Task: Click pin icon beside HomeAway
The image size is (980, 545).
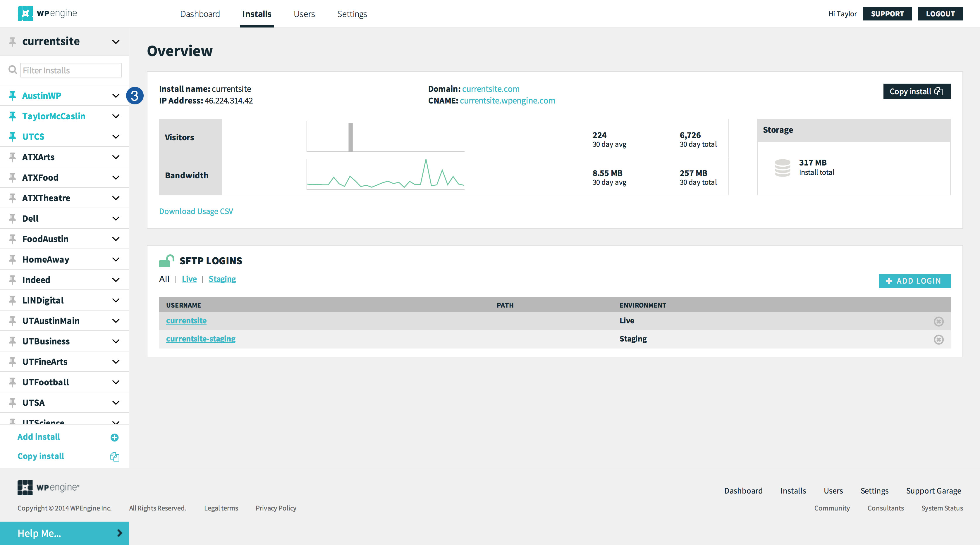Action: [x=13, y=259]
